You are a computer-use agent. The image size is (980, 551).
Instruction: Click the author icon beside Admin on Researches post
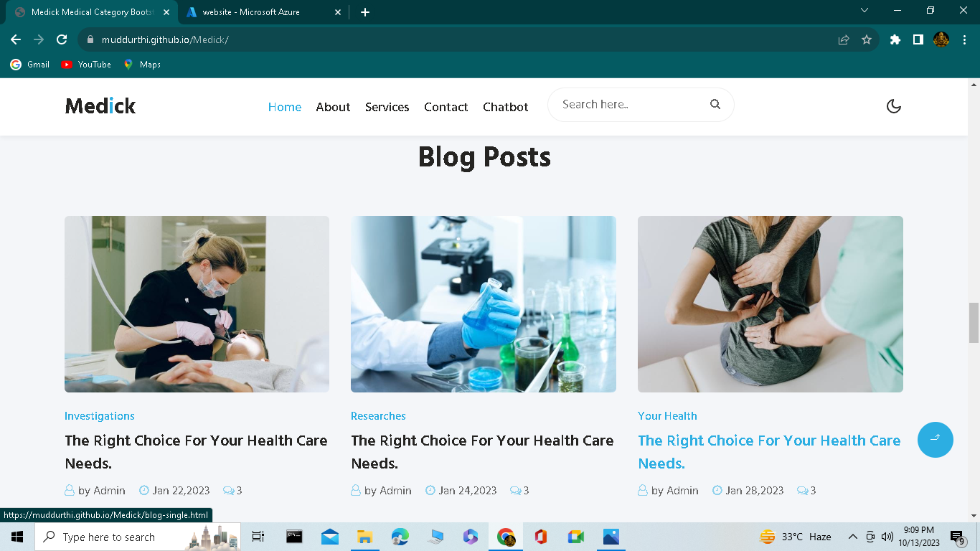click(354, 490)
